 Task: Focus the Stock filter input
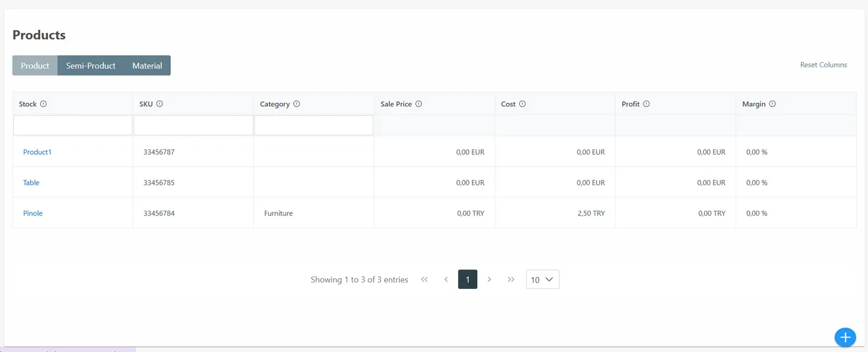click(73, 125)
